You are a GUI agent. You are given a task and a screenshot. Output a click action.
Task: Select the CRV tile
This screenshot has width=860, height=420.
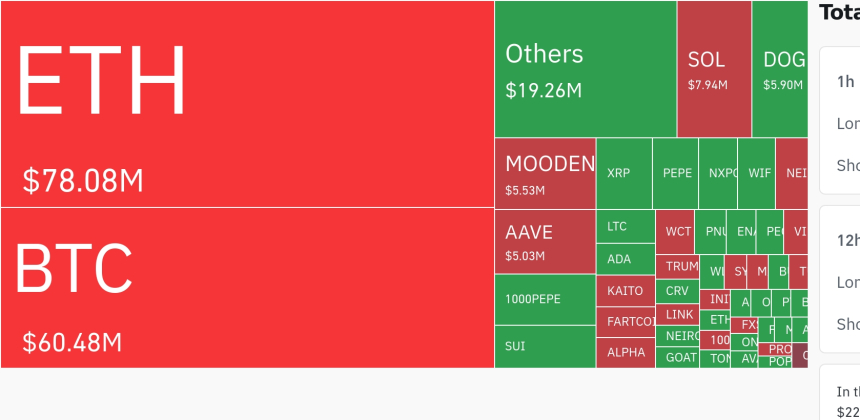coord(677,291)
